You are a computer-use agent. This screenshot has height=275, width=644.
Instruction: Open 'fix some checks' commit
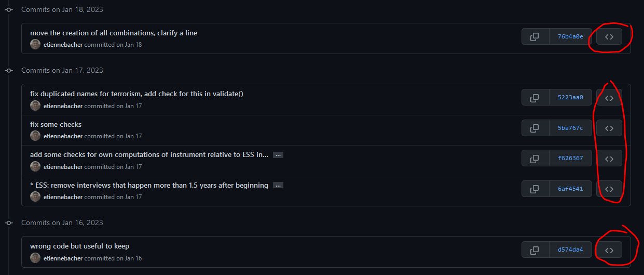56,124
